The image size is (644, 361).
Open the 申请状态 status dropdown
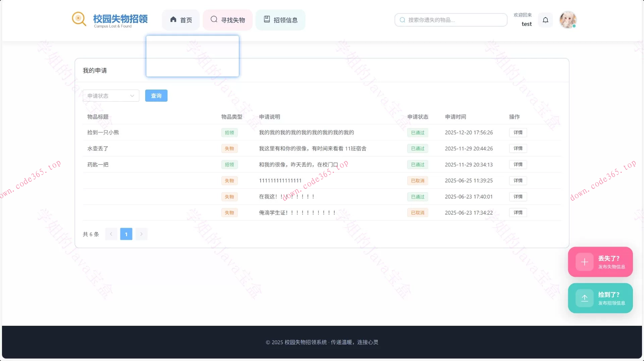click(111, 96)
